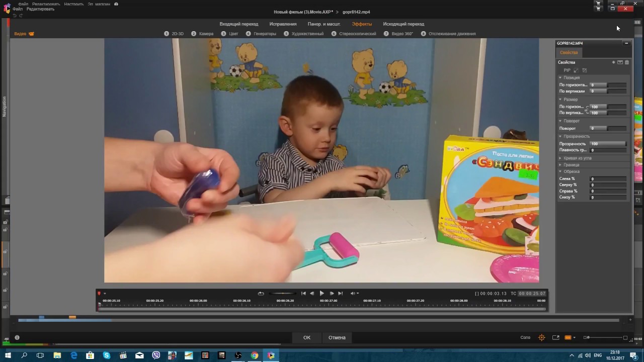Collapse the Обрезка section
Image resolution: width=644 pixels, height=362 pixels.
coord(560,171)
